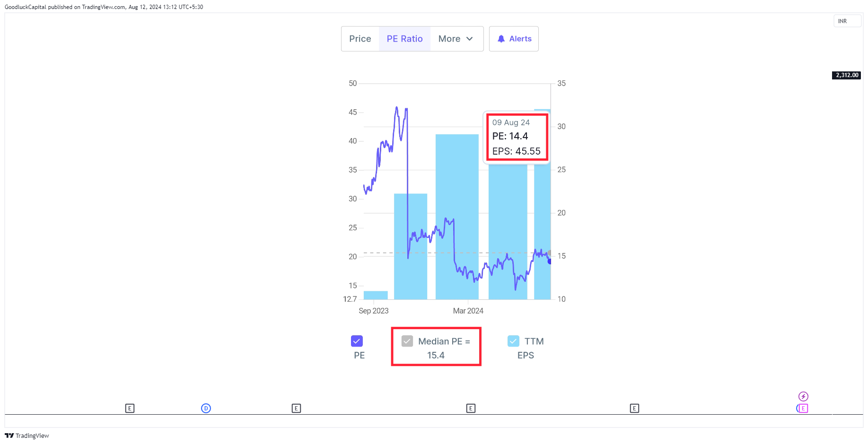
Task: Toggle the Median PE checkbox
Action: pyautogui.click(x=407, y=341)
